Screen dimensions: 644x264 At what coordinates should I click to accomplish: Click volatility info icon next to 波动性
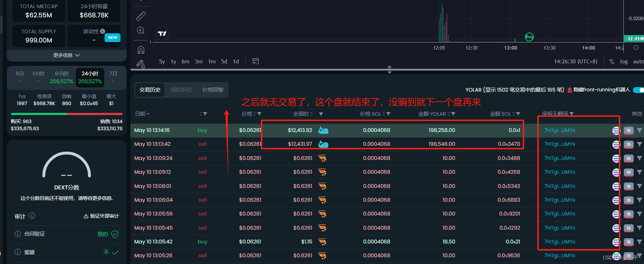tap(102, 31)
